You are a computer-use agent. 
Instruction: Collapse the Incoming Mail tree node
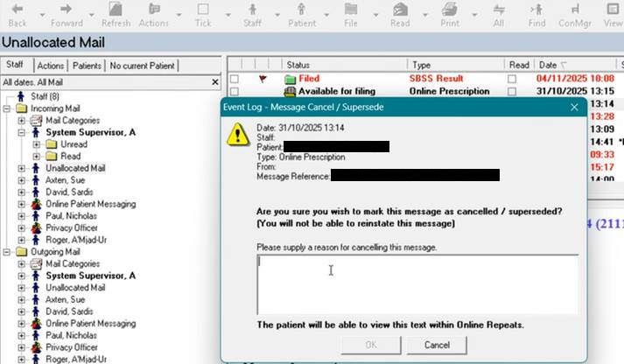[x=9, y=108]
